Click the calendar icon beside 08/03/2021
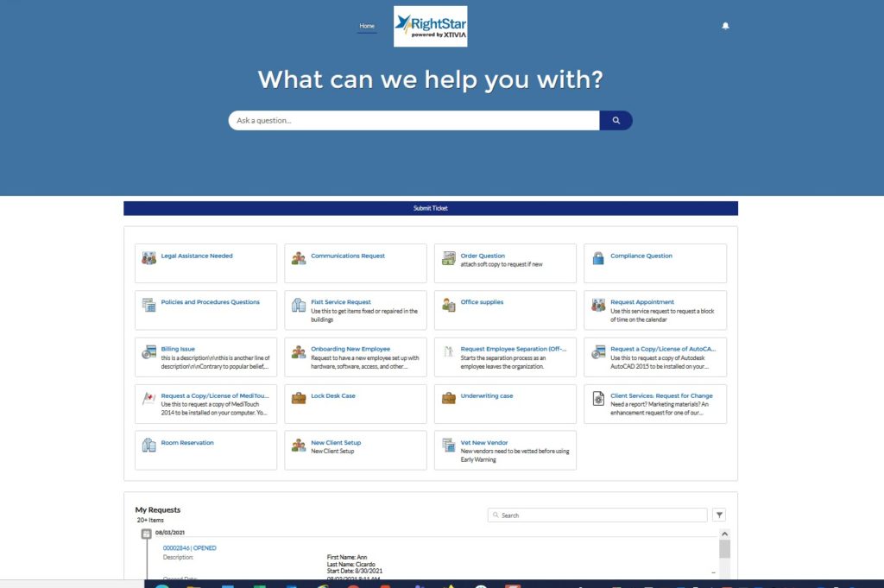Viewport: 884px width, 588px height. 146,534
